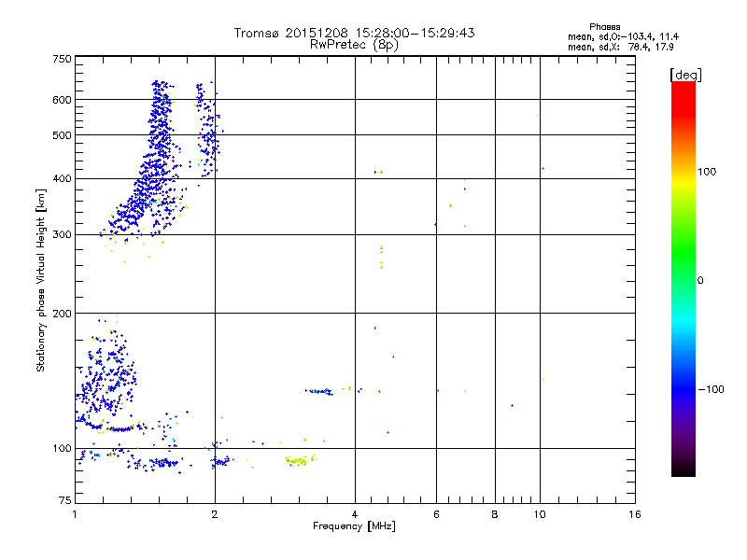Click the 'mean, sd,O:-103.4, 11.4' statistics line
The height and width of the screenshot is (560, 747).
coord(623,37)
